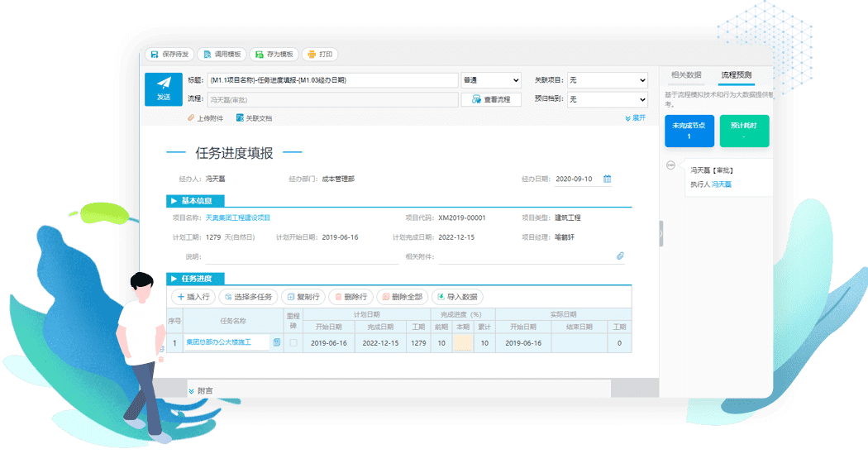Screen dimensions: 868x454
Task: Toggle the 里程碑 milestone checkbox in row 1
Action: click(x=293, y=342)
